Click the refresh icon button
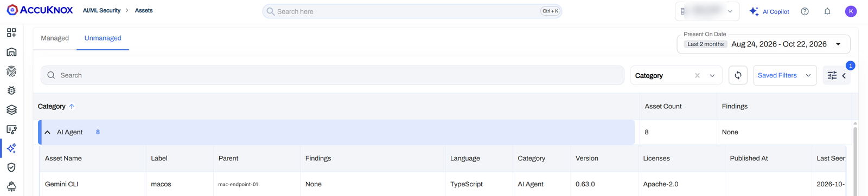This screenshot has width=868, height=196. coord(738,75)
